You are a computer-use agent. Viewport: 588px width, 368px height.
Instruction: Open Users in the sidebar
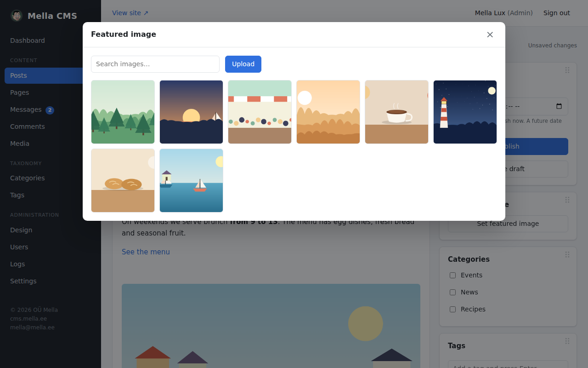click(51, 247)
